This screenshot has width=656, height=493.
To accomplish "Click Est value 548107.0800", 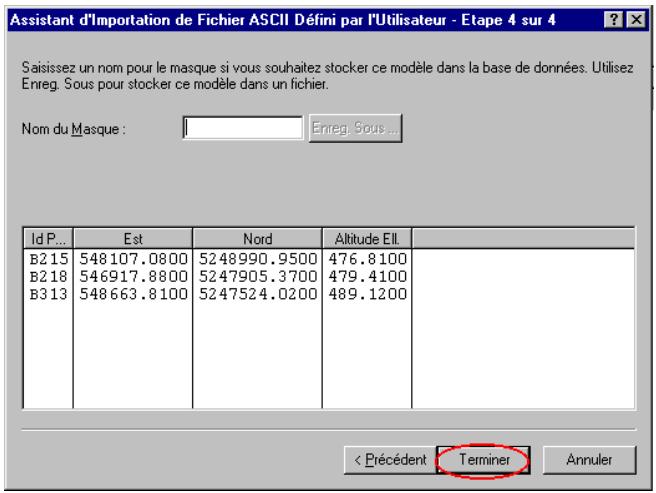I will tap(133, 259).
